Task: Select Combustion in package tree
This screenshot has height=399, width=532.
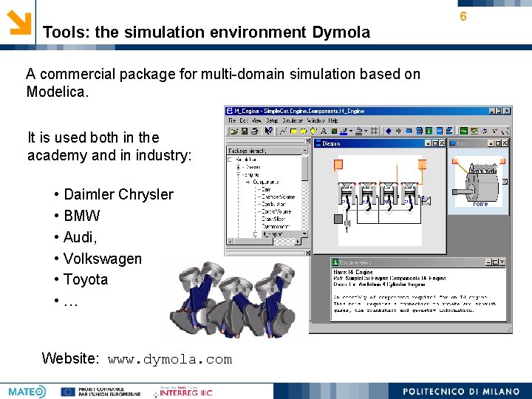Action: 273,204
